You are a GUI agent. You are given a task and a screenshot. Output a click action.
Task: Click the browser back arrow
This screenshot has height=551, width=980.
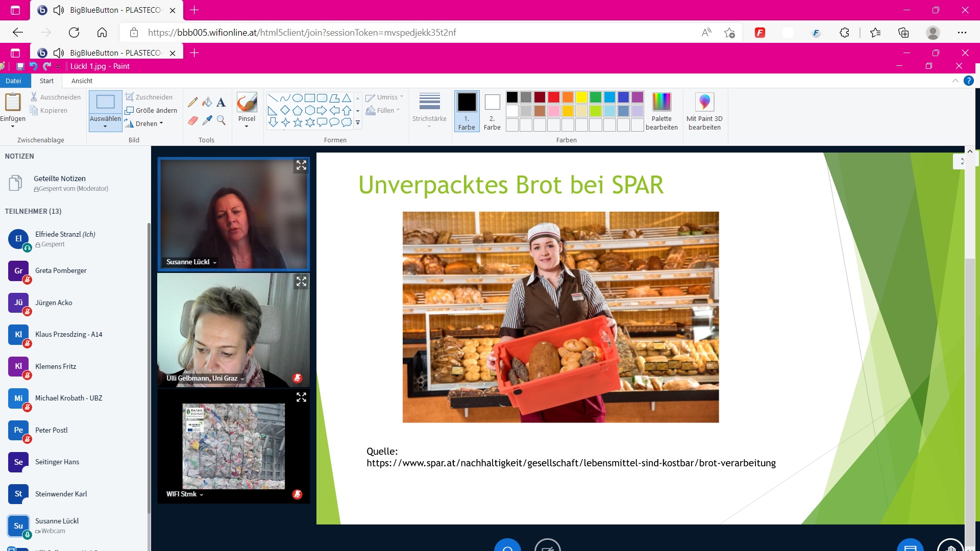coord(18,33)
